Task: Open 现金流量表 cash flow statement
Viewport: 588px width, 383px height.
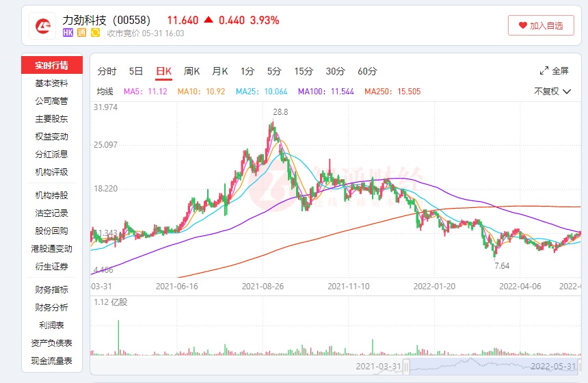Action: coord(52,361)
